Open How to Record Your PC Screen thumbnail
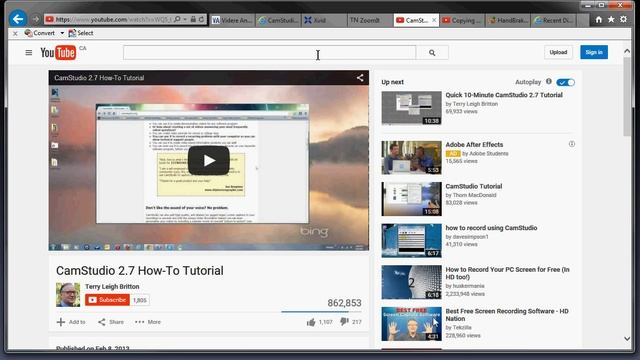 (411, 282)
